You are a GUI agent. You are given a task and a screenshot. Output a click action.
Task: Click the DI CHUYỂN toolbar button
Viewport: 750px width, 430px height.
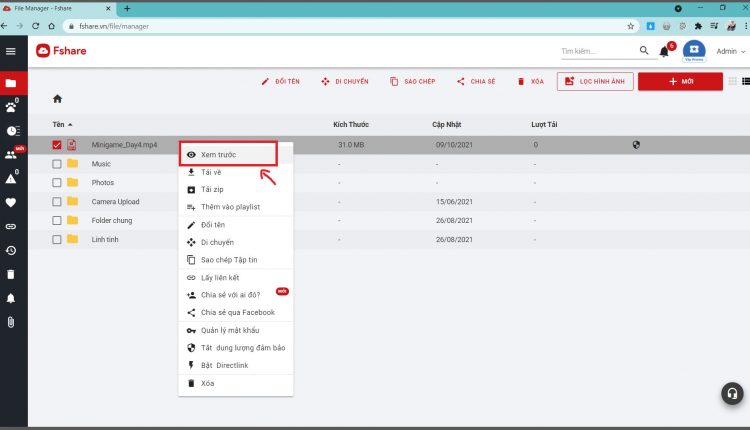pyautogui.click(x=344, y=81)
